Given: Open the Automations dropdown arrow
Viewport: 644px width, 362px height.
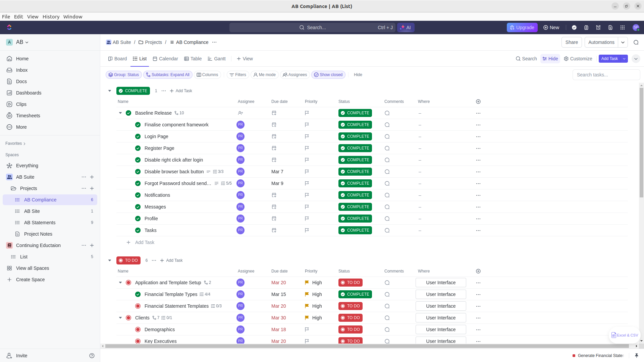Looking at the screenshot, I should (623, 42).
